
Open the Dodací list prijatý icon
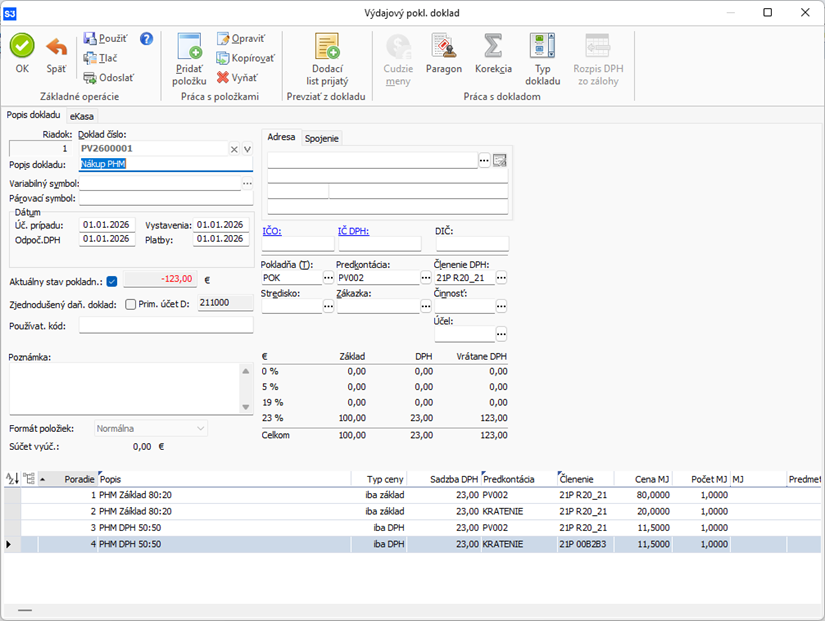(328, 47)
